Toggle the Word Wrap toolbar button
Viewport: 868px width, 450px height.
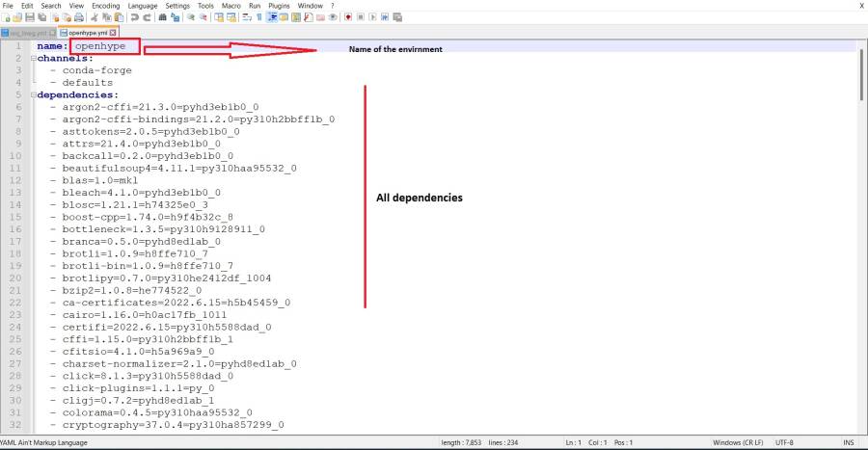click(x=247, y=17)
